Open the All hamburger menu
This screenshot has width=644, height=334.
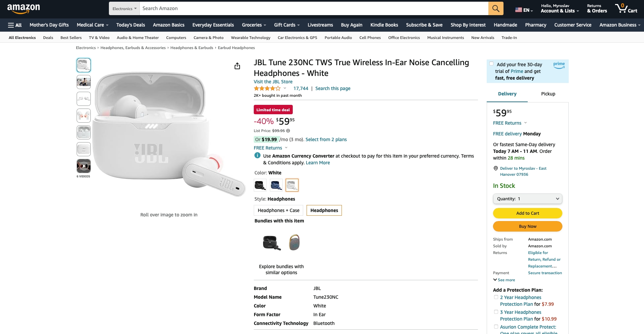tap(15, 25)
